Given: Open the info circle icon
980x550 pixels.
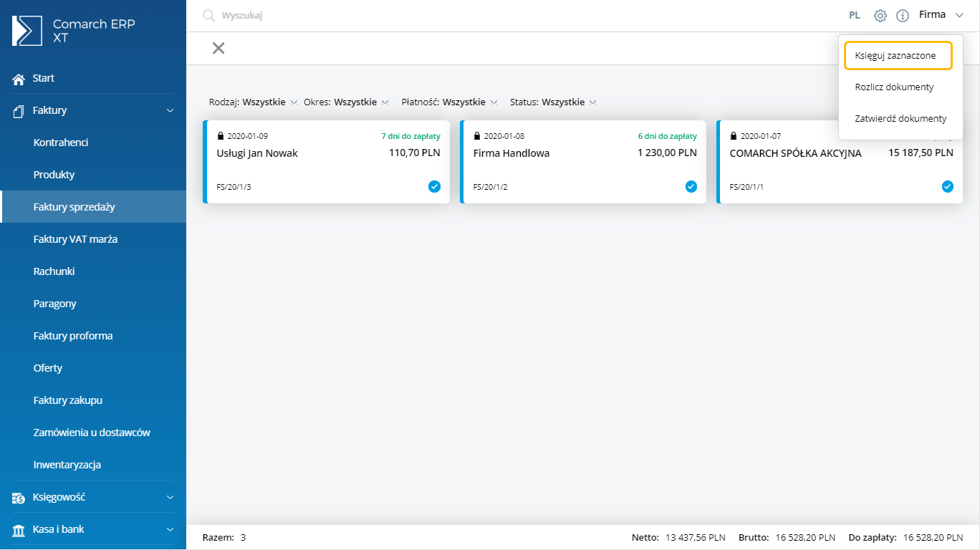Looking at the screenshot, I should 903,15.
